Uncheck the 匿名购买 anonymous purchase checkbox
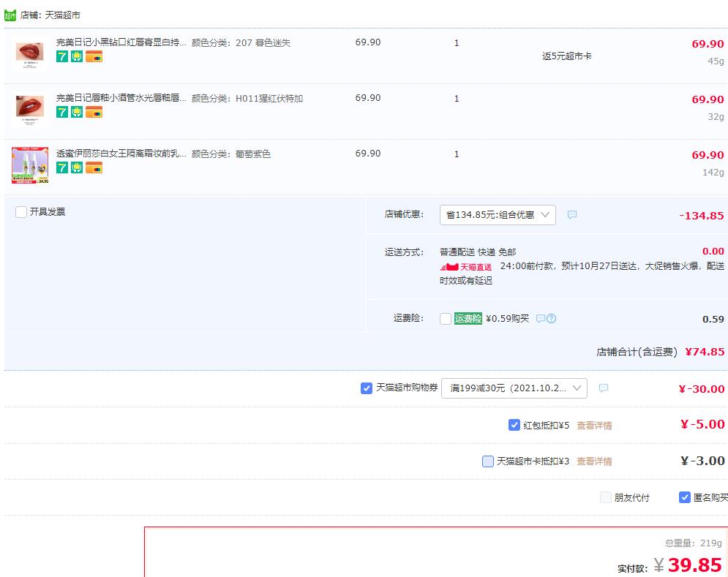This screenshot has height=577, width=728. (684, 497)
